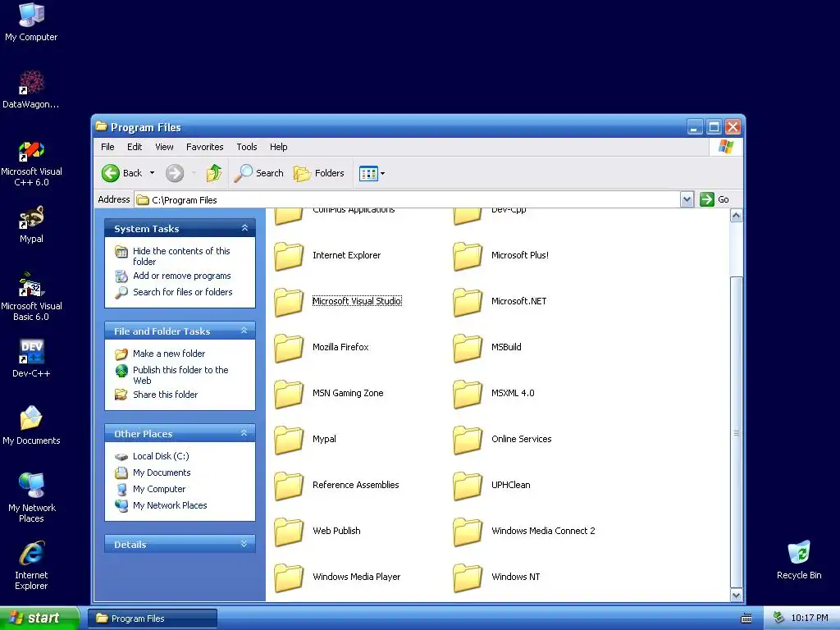Select the Mypal folder icon in Program Files
The height and width of the screenshot is (630, 840).
tap(290, 440)
